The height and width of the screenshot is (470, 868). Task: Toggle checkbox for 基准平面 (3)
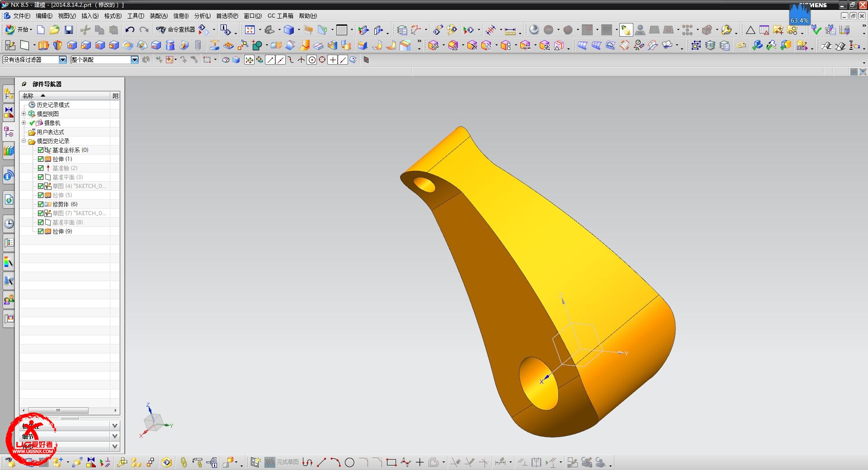[41, 177]
